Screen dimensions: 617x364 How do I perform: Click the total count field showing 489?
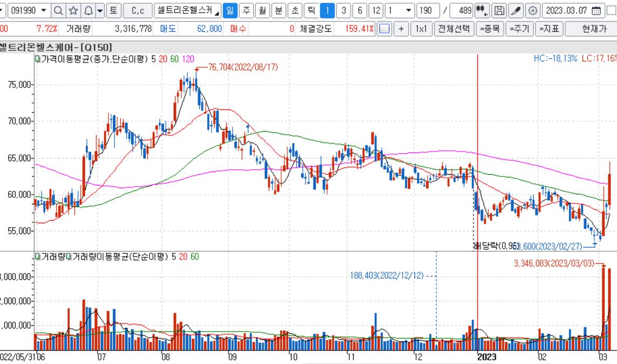coord(461,11)
